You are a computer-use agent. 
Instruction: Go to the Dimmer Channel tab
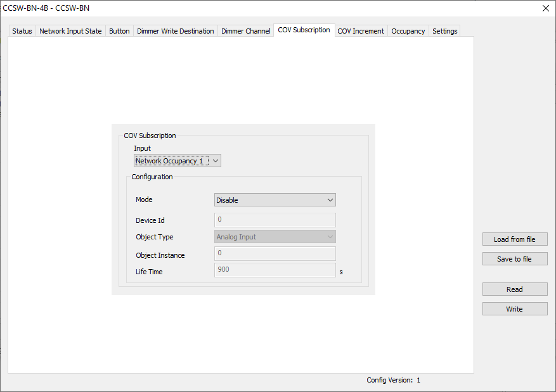[x=246, y=31]
